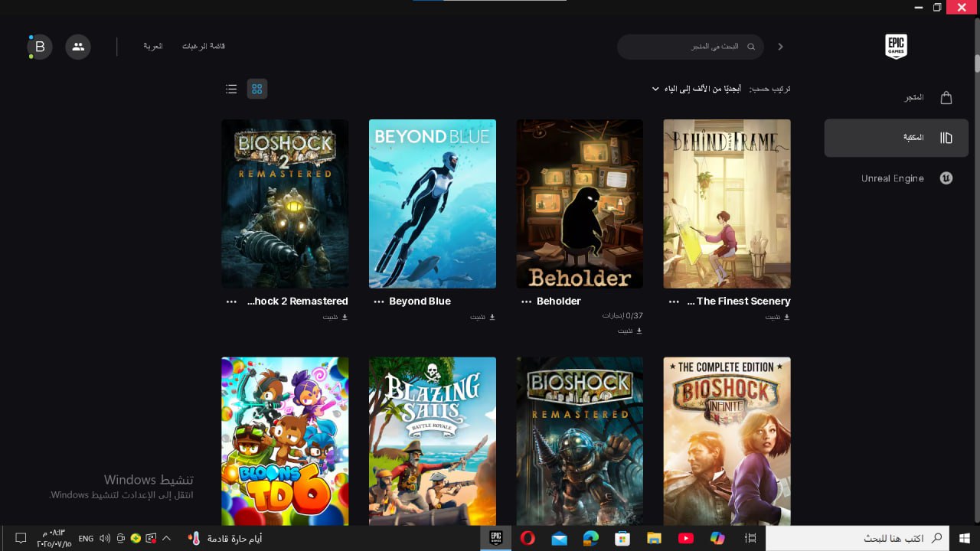The image size is (980, 551).
Task: Open Mail app from the taskbar
Action: tap(559, 538)
